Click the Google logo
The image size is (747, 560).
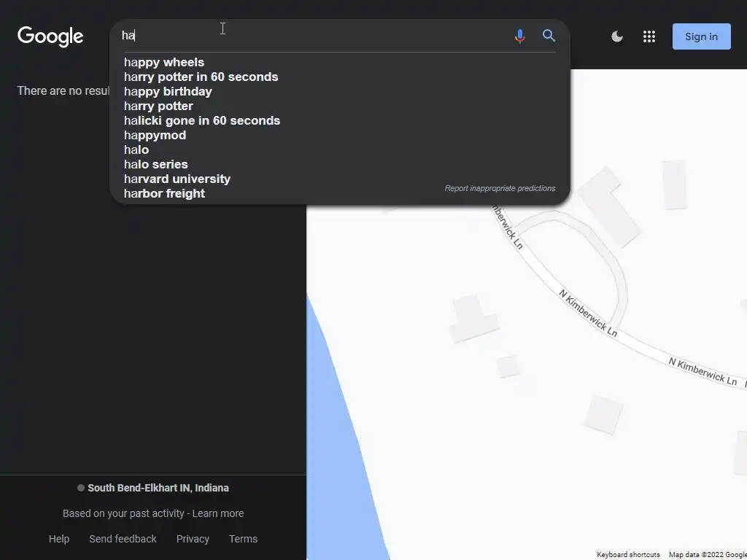click(50, 36)
